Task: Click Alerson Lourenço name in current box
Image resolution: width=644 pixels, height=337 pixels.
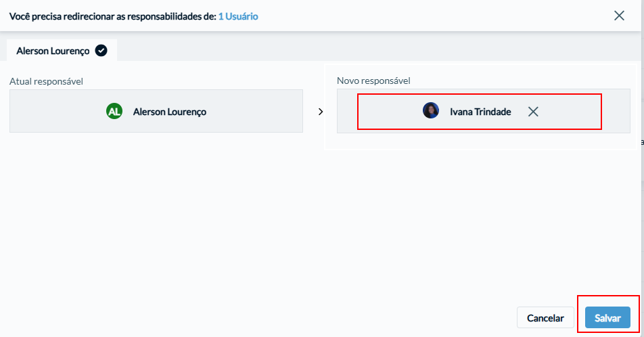Action: [170, 112]
